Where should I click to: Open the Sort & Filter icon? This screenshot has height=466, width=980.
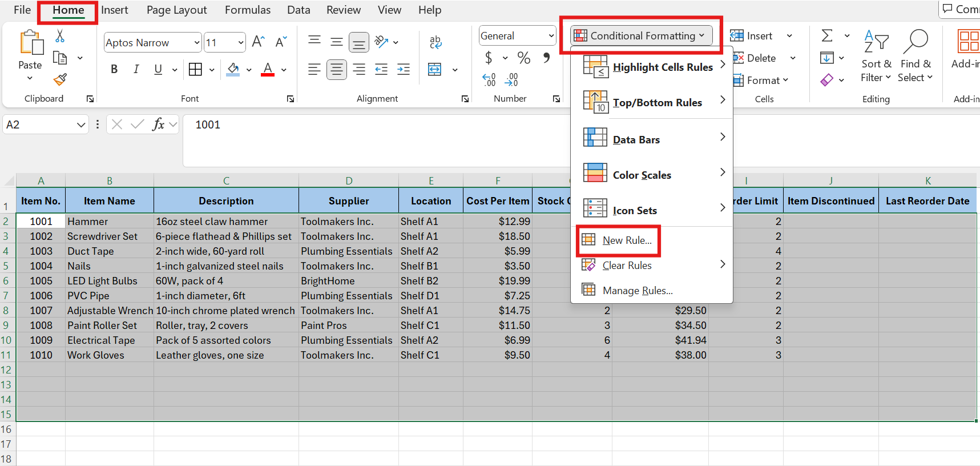[x=876, y=42]
